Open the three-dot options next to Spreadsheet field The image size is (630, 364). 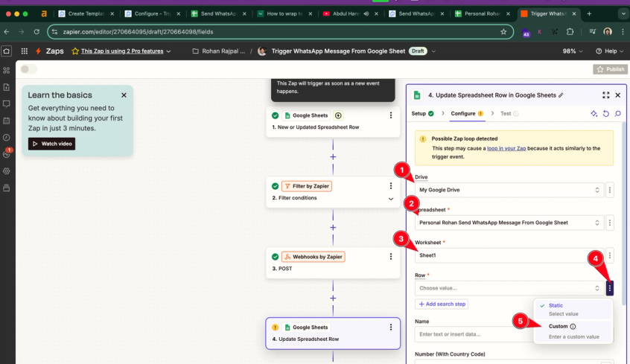tap(609, 223)
